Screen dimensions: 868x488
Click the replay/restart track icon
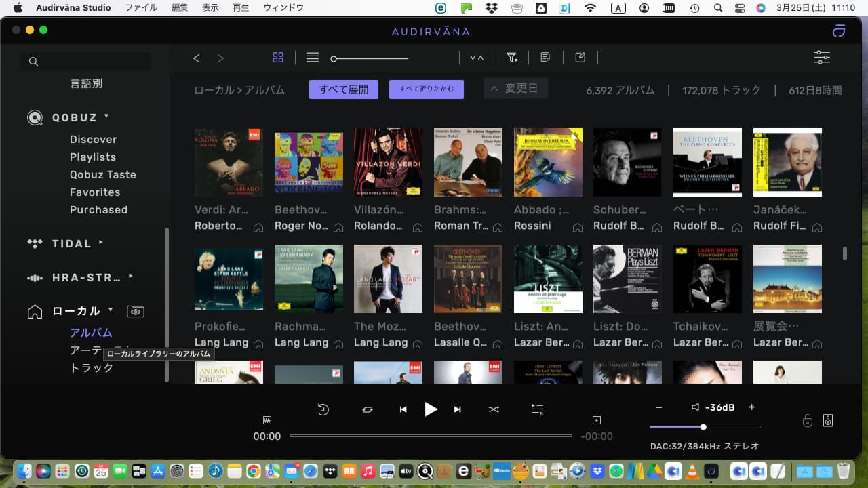click(323, 409)
